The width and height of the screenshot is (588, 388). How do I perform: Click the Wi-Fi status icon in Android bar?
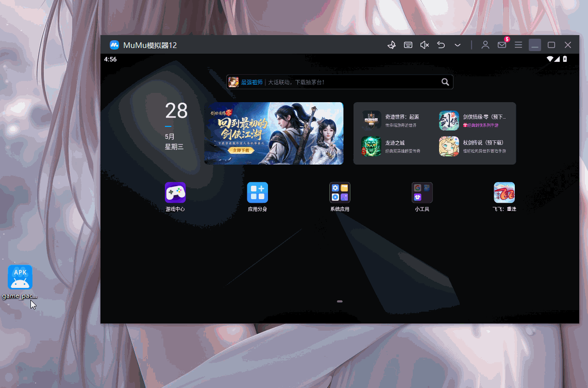coord(550,59)
